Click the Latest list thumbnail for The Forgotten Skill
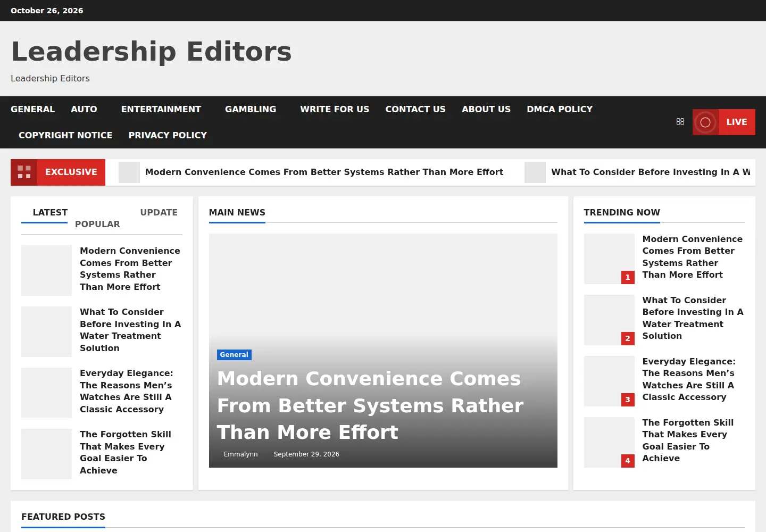766x532 pixels. coord(46,454)
